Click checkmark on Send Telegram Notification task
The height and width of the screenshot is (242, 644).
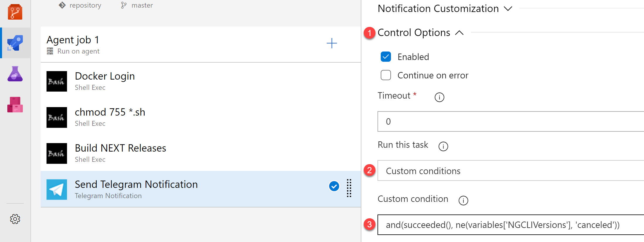click(x=334, y=186)
